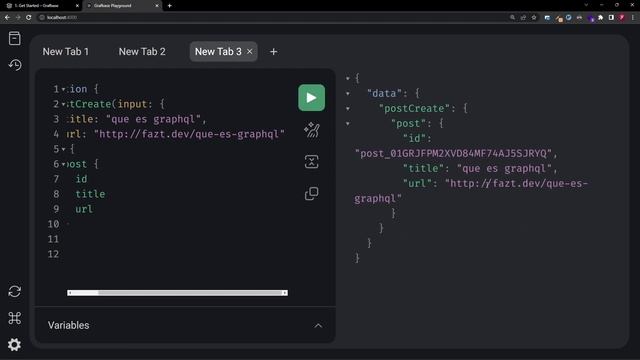Viewport: 640px width, 360px height.
Task: Click the response "url" key
Action: click(x=417, y=184)
